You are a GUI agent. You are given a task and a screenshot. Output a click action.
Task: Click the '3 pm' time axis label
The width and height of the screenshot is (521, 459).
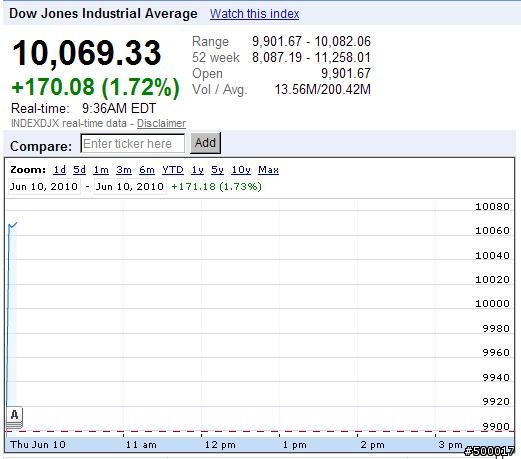(x=450, y=445)
